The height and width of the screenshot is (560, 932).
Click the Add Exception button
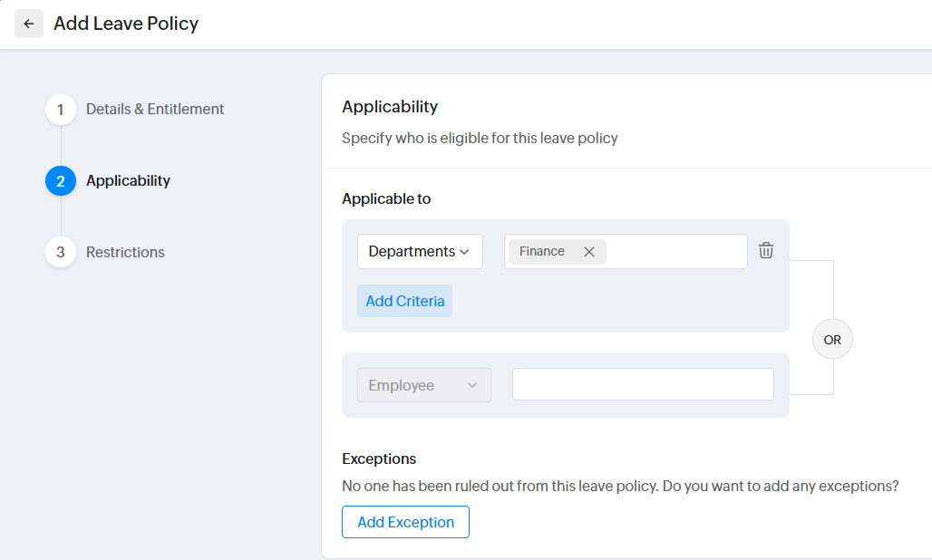tap(405, 522)
